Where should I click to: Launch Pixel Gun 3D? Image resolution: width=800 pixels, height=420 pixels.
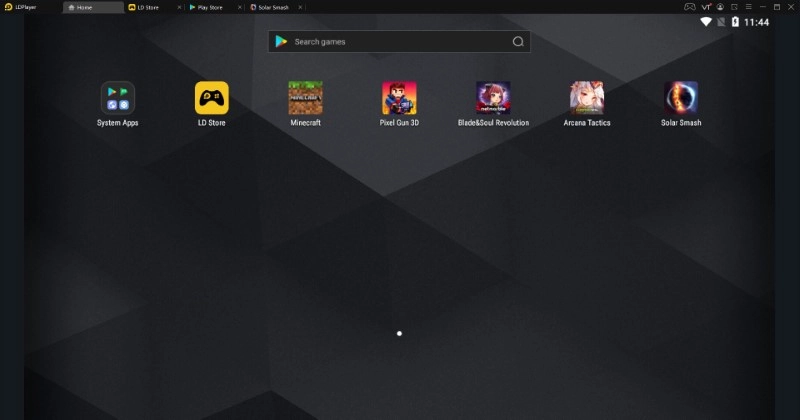coord(399,98)
